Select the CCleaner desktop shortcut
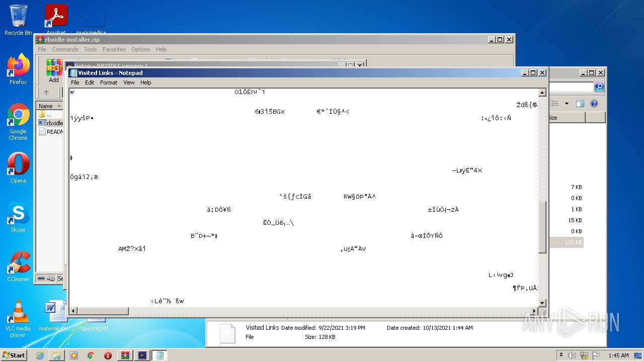 point(18,266)
